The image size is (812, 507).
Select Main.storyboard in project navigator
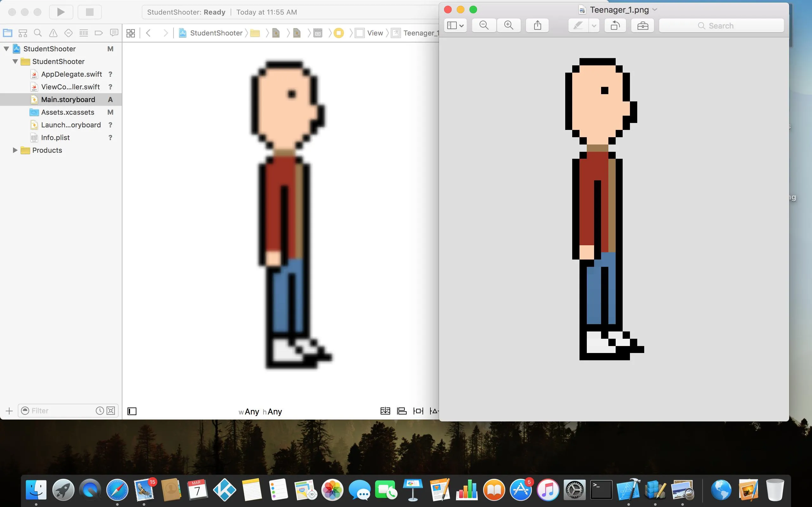(x=68, y=99)
